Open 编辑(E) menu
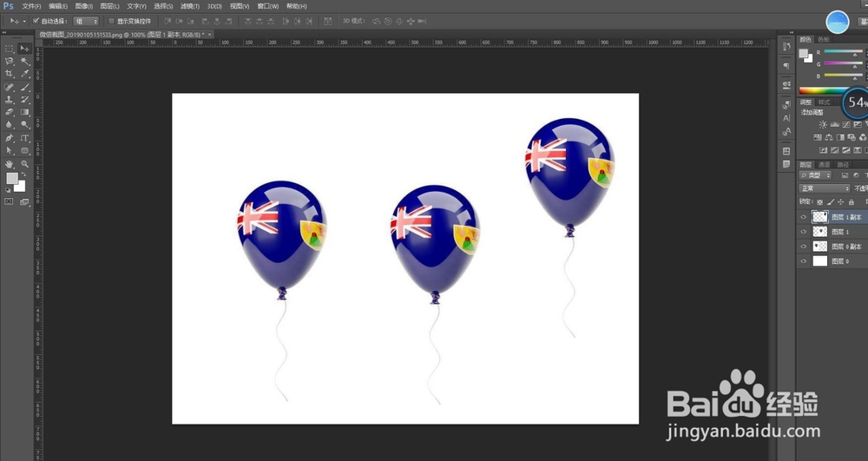This screenshot has height=461, width=868. [x=58, y=6]
